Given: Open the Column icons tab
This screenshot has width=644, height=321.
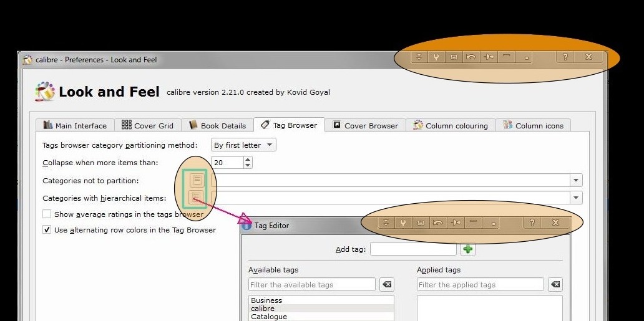Looking at the screenshot, I should click(x=533, y=125).
